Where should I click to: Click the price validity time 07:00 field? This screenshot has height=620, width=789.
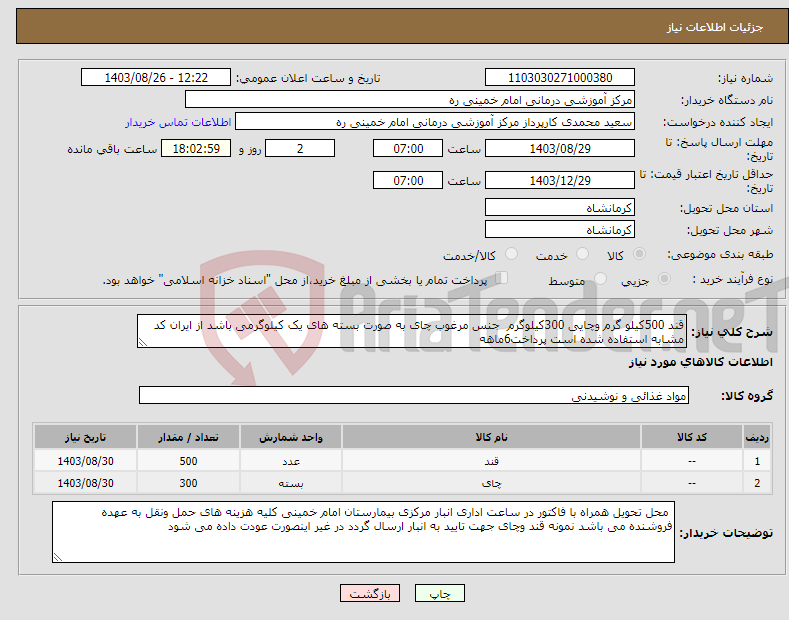coord(408,180)
